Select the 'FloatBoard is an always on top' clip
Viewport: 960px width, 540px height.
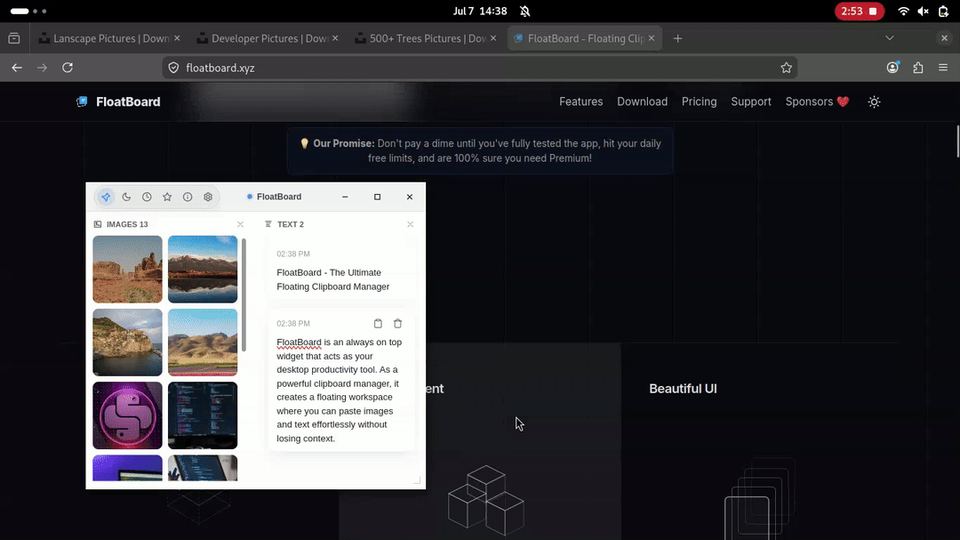point(341,381)
